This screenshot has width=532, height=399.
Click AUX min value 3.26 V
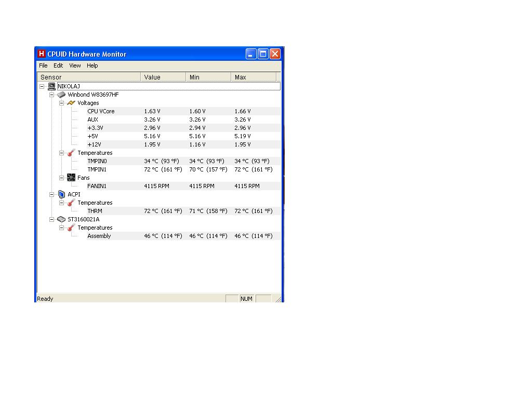coord(197,119)
